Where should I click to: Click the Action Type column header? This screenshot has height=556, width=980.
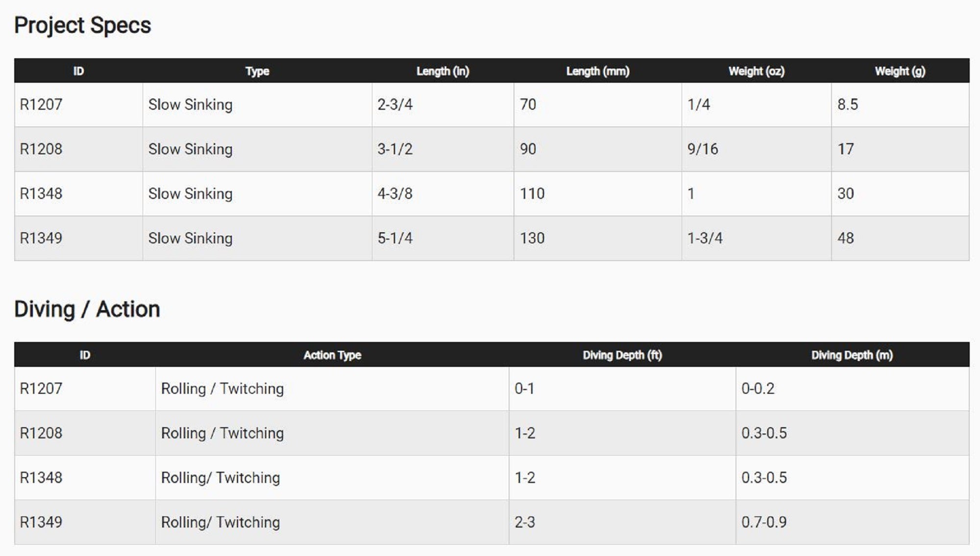point(332,355)
